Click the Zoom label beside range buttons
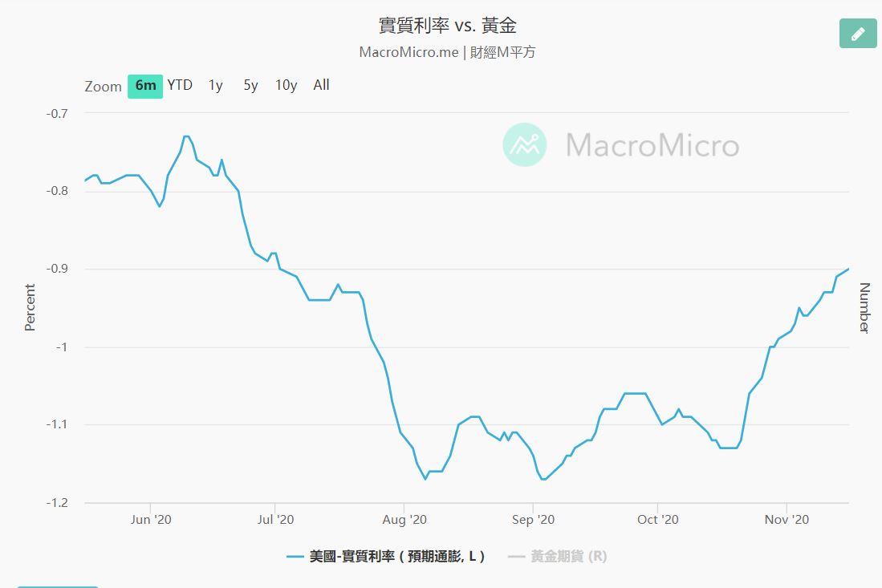The height and width of the screenshot is (588, 882). pyautogui.click(x=104, y=87)
